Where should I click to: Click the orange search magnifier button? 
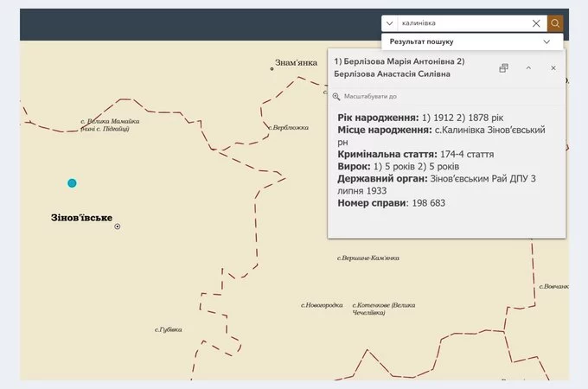point(555,23)
